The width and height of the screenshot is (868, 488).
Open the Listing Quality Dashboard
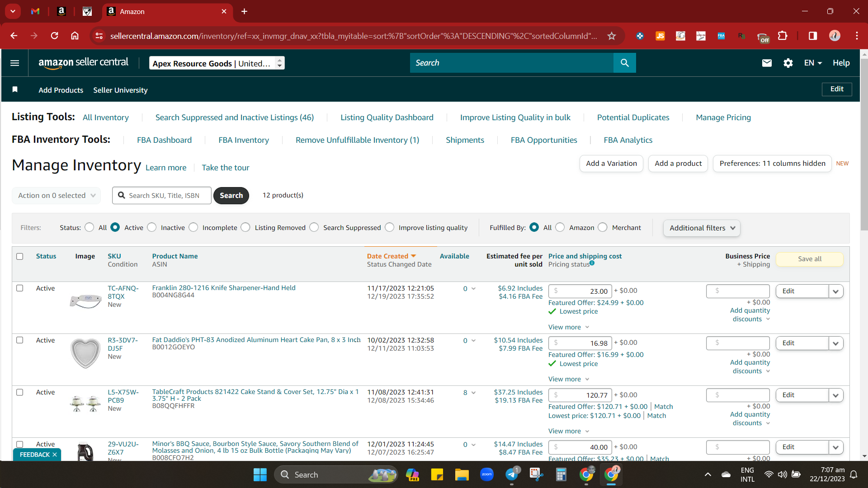point(387,117)
